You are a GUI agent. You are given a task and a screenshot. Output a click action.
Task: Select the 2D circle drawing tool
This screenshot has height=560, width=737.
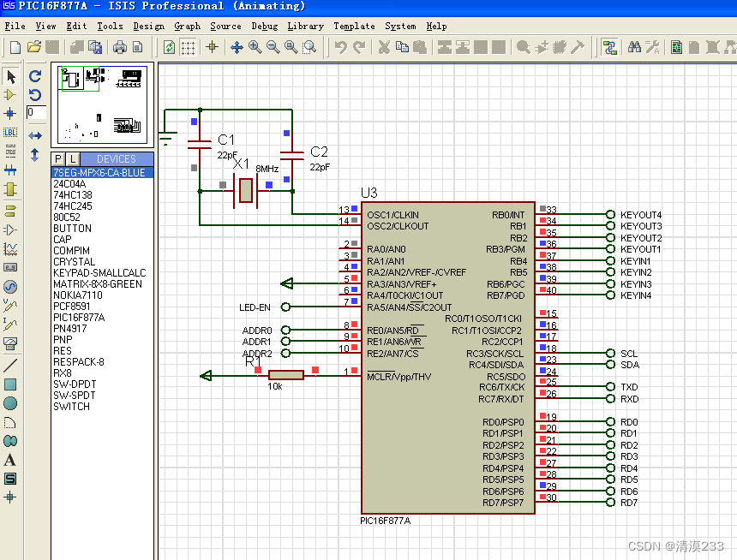tap(10, 403)
